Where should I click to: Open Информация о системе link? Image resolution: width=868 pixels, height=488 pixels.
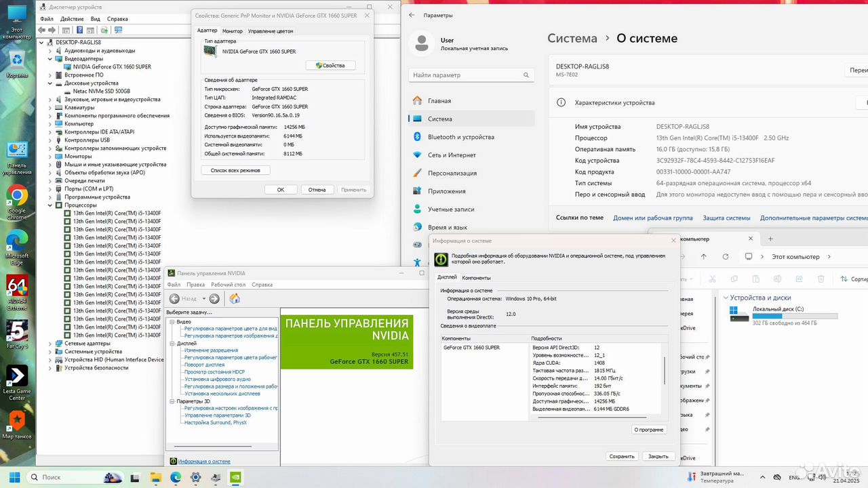point(204,462)
